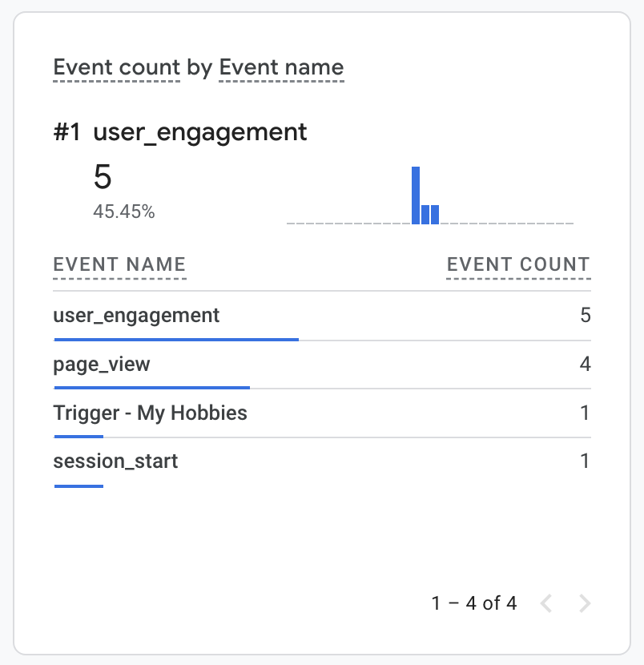
Task: Select the user_engagement table row
Action: point(322,316)
